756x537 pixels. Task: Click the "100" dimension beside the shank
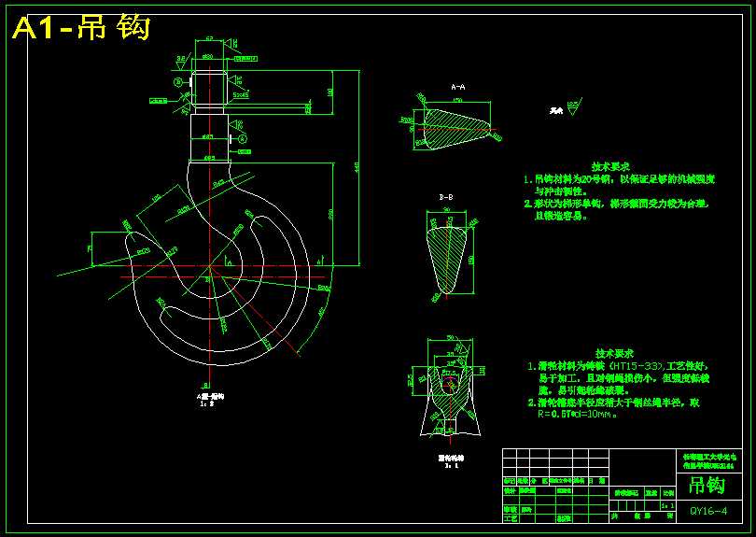coord(330,92)
